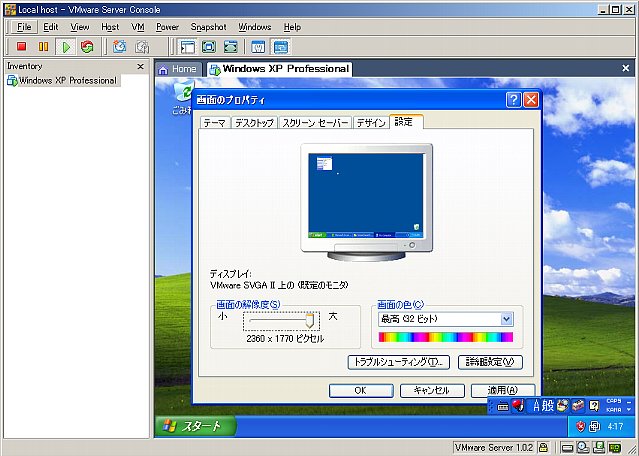Click the 適用(A) apply button
This screenshot has height=456, width=639.
(x=503, y=390)
